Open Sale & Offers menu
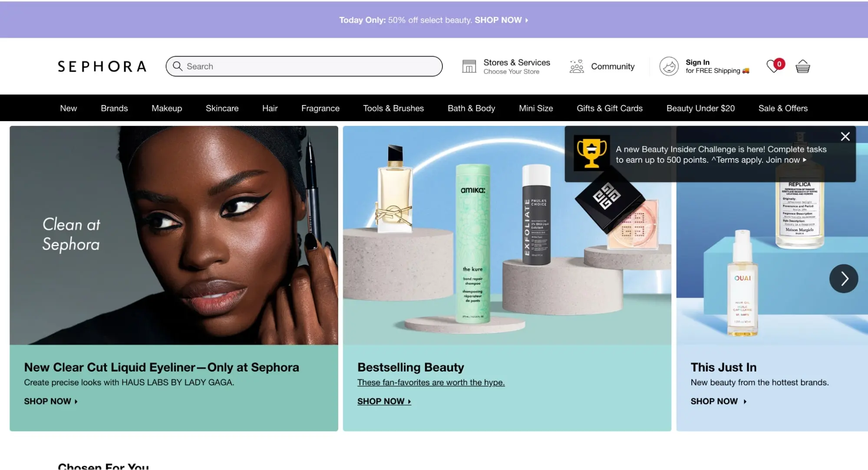Image resolution: width=868 pixels, height=470 pixels. (783, 108)
